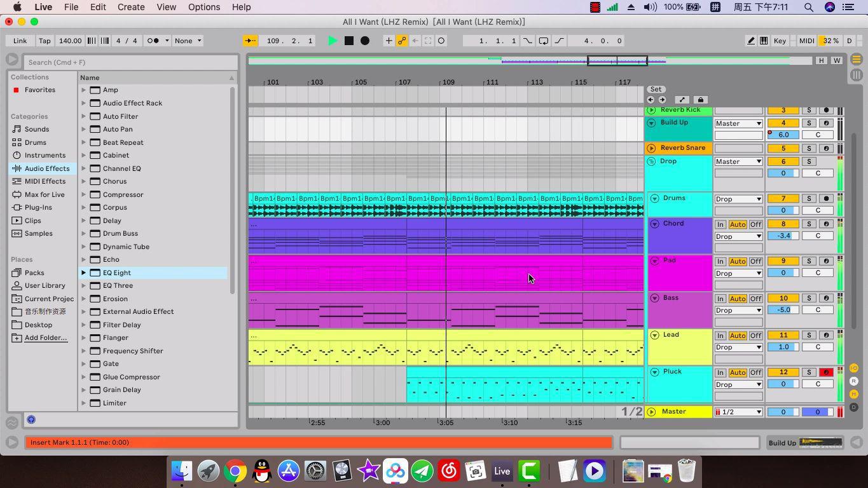
Task: Click the Punch-In switch icon
Action: [528, 41]
